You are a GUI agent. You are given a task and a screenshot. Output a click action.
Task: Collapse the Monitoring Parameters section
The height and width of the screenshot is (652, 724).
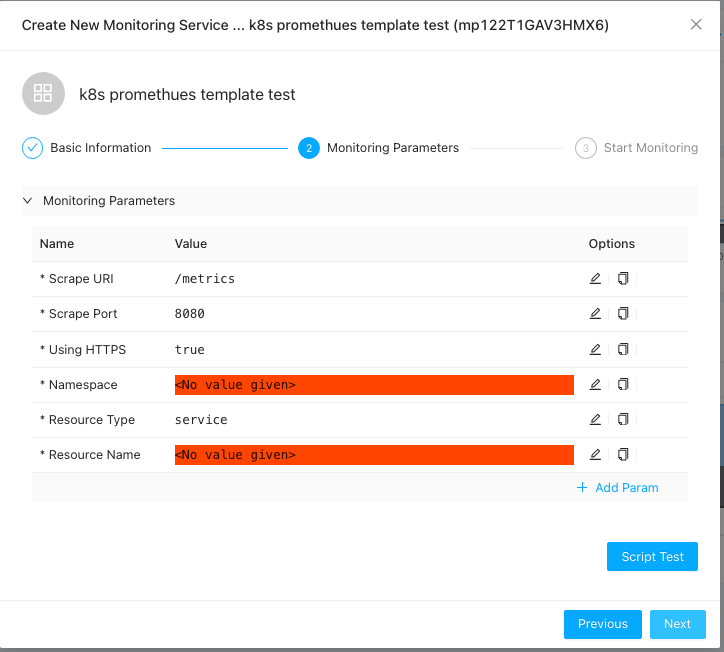coord(27,201)
